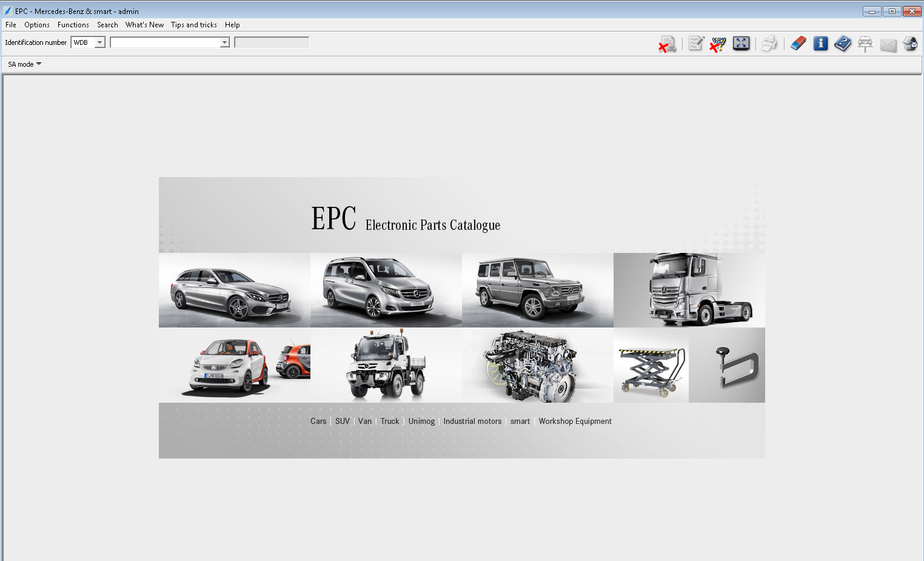The height and width of the screenshot is (561, 924).
Task: Click the SUV G-Class image
Action: 537,290
